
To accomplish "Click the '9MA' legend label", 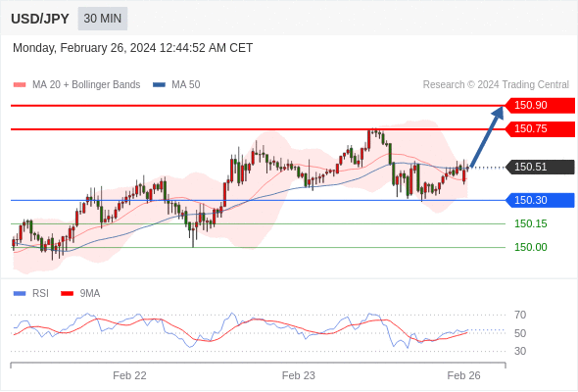I will click(x=90, y=294).
